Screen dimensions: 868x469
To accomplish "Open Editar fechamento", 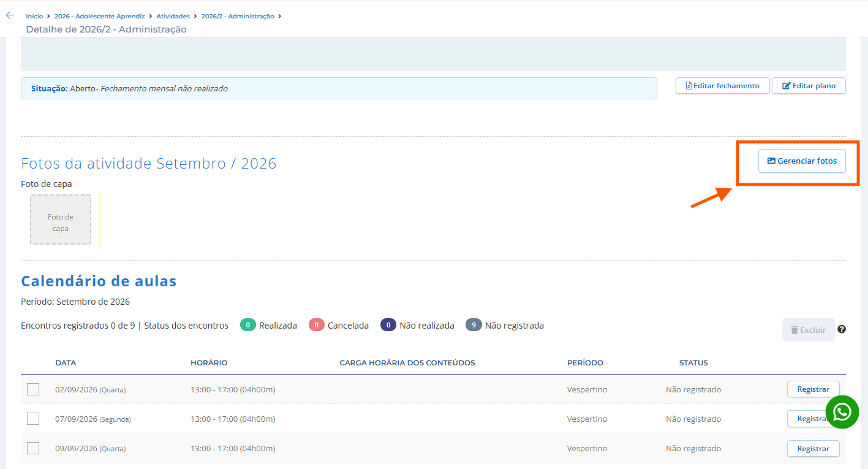I will click(x=723, y=86).
